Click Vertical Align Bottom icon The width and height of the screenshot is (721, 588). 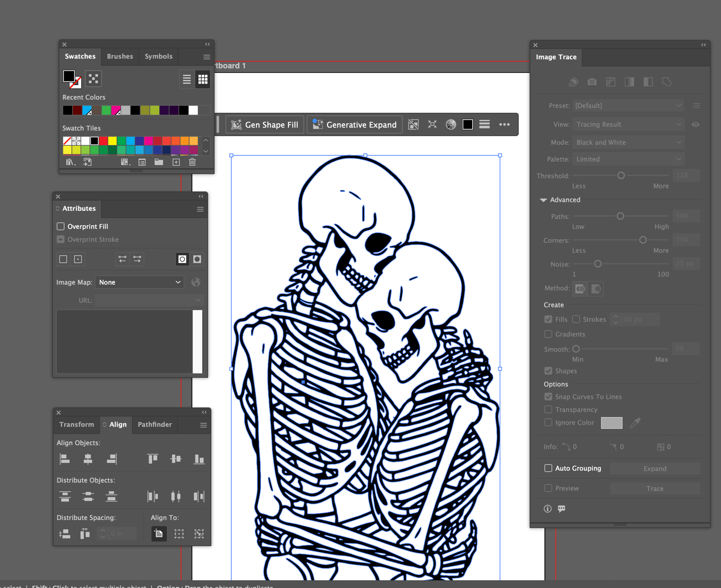(199, 459)
